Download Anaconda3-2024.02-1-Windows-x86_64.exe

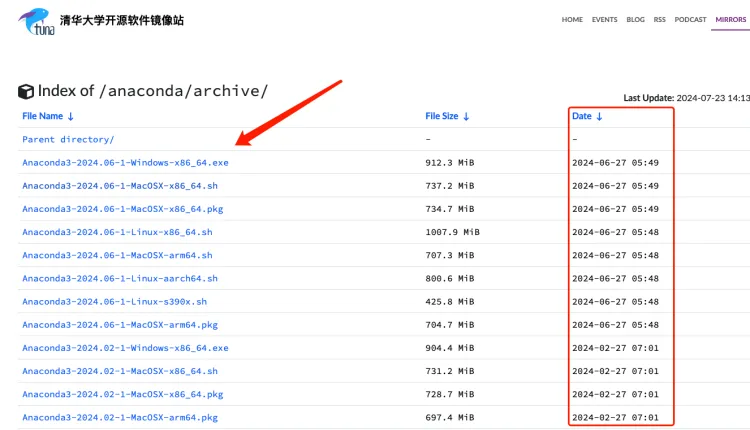[x=125, y=348]
